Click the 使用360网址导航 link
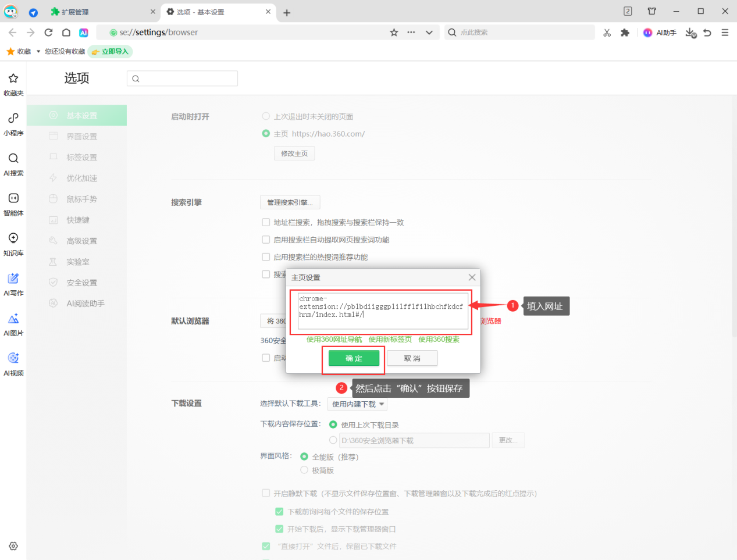The width and height of the screenshot is (737, 560). pos(334,340)
